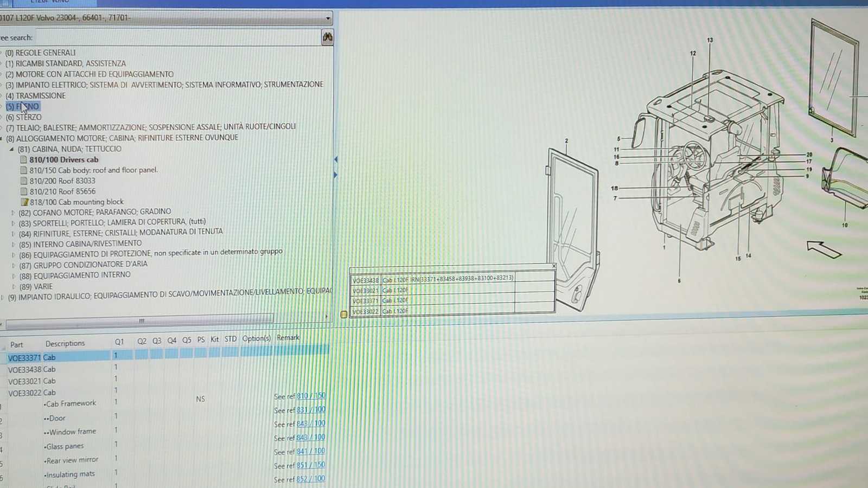
Task: Open the L120F Volvo model dropdown
Action: tap(328, 18)
